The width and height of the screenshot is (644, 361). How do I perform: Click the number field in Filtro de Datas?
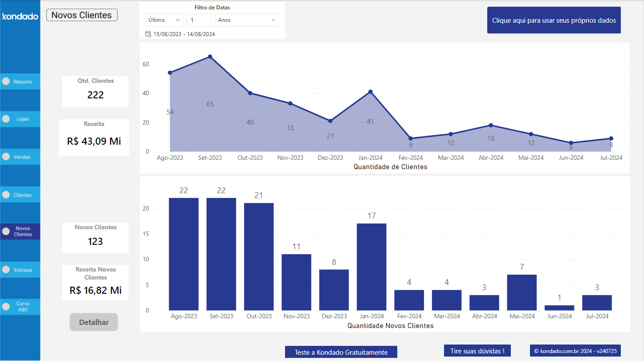(199, 20)
